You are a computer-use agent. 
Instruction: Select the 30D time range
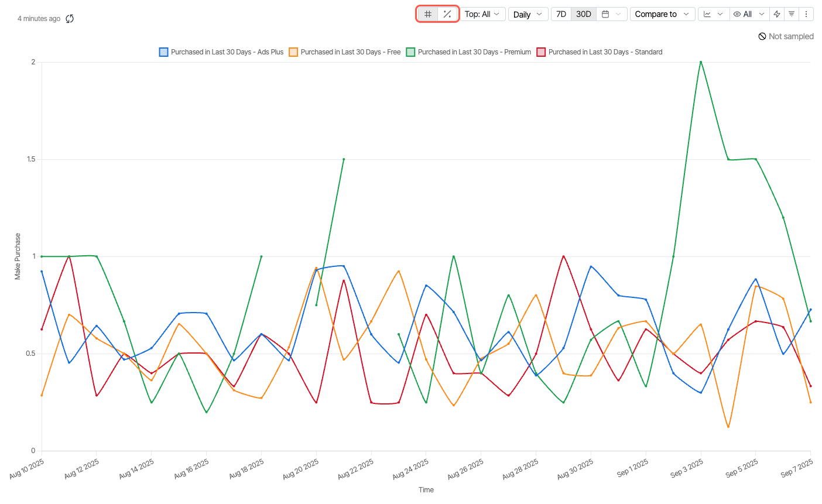[584, 14]
